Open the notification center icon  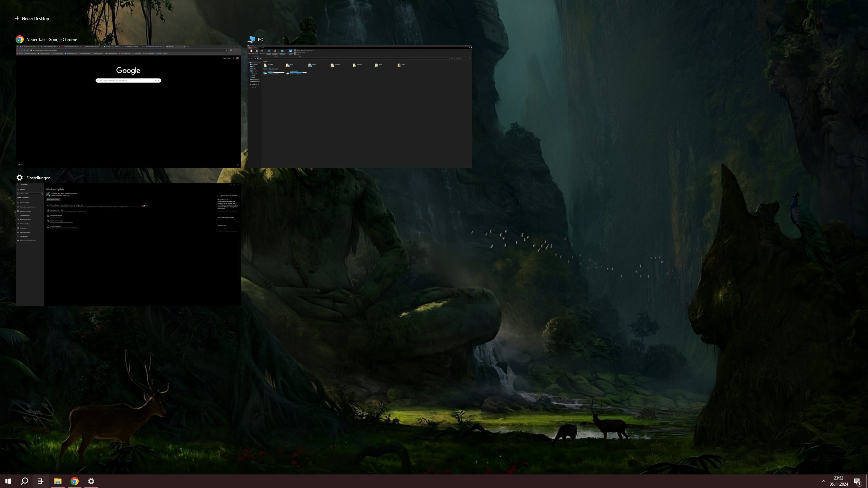tap(857, 481)
